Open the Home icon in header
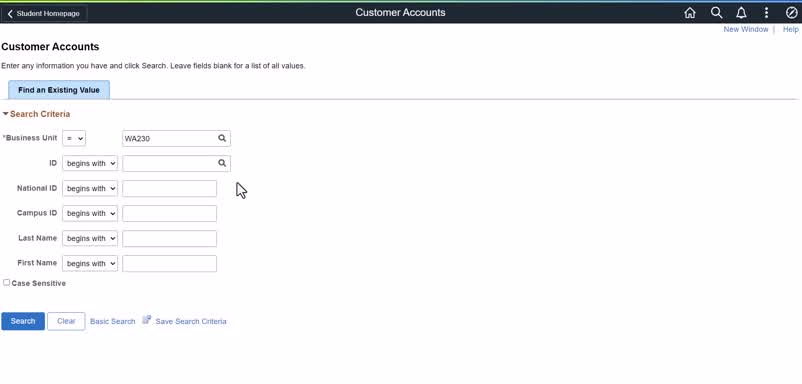 click(689, 13)
